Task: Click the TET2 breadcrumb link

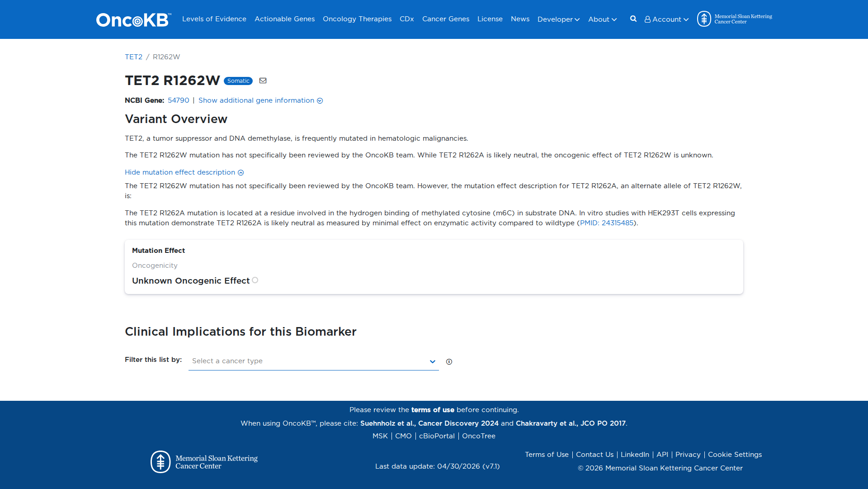Action: coord(133,57)
